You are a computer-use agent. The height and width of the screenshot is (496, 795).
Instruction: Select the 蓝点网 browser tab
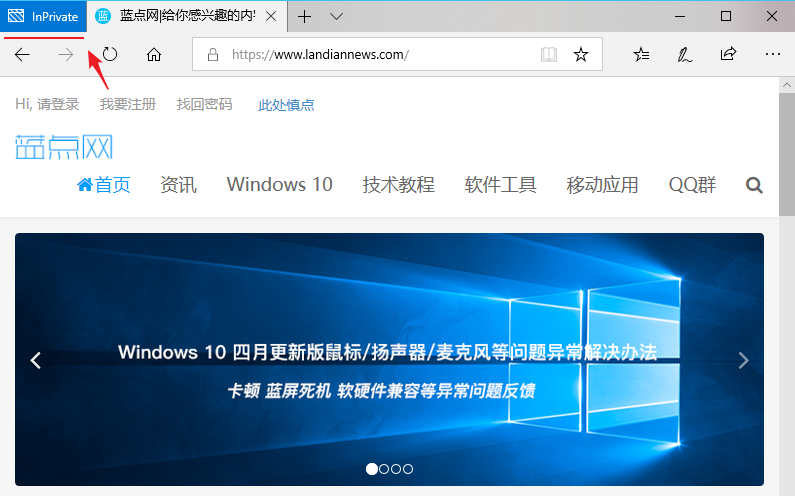coord(187,17)
